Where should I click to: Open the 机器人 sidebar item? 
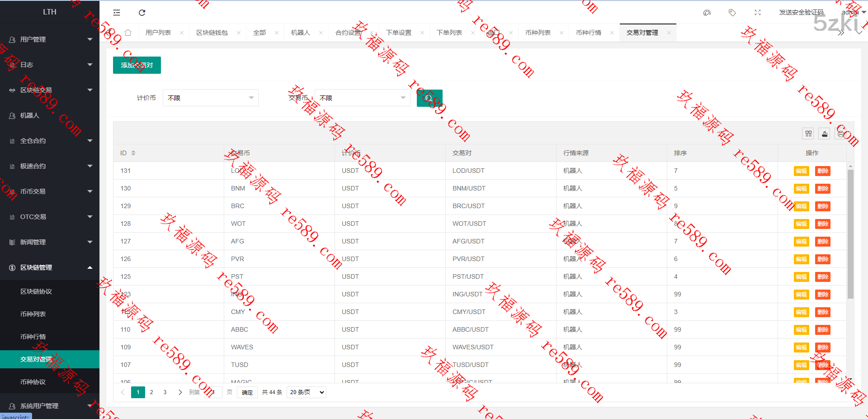point(50,115)
